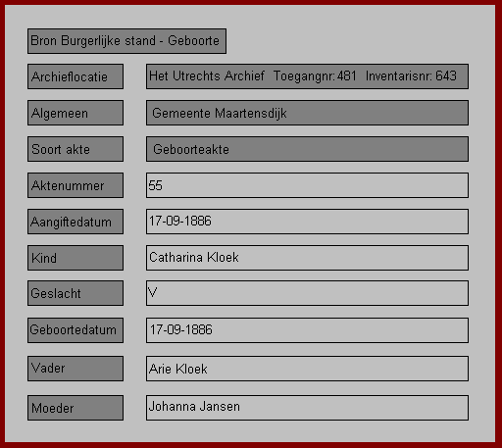This screenshot has height=448, width=502.
Task: Click the Aktenummer field showing 55
Action: click(307, 185)
